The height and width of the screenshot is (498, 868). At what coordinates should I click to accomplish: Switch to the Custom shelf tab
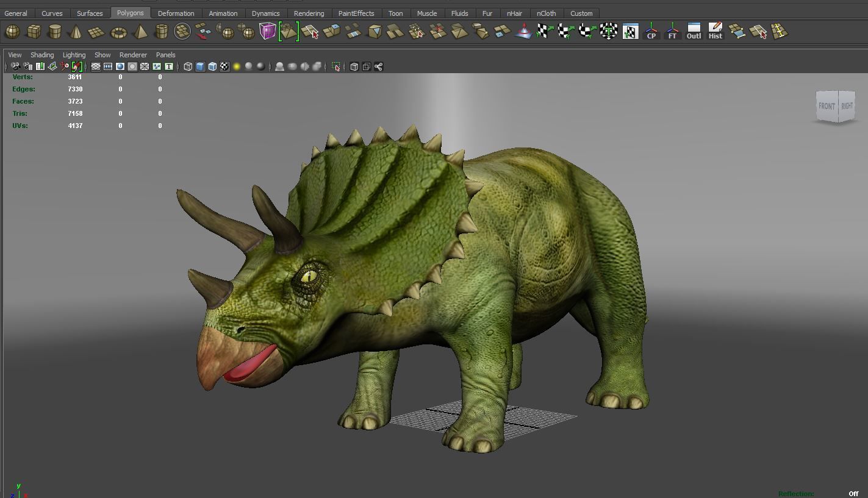581,13
